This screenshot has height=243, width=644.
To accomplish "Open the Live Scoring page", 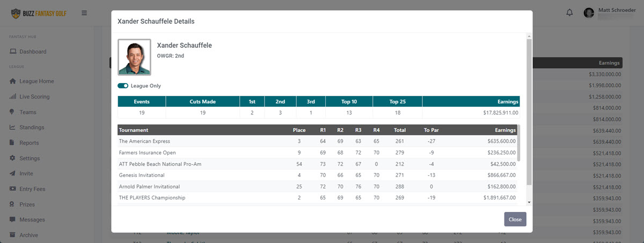I will point(34,97).
